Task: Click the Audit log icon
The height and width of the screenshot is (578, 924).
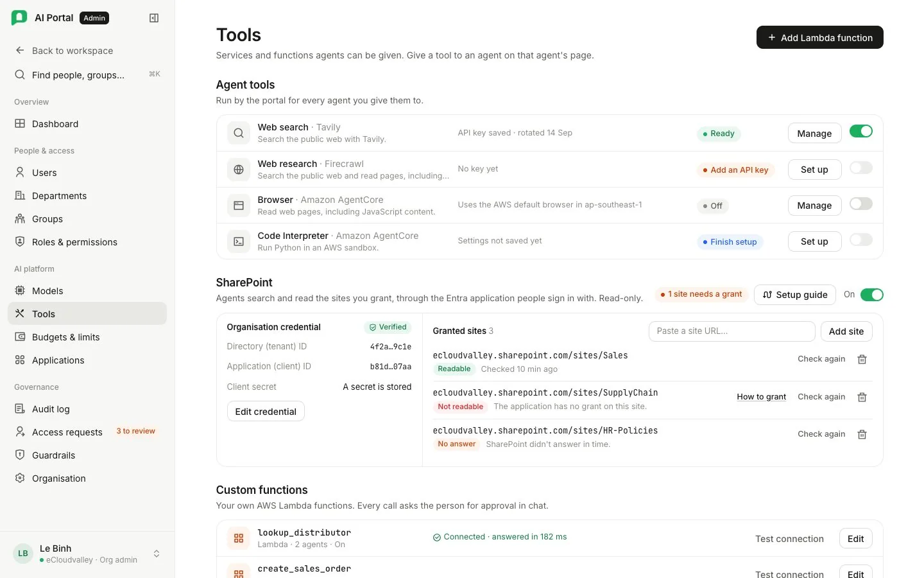Action: (x=20, y=408)
